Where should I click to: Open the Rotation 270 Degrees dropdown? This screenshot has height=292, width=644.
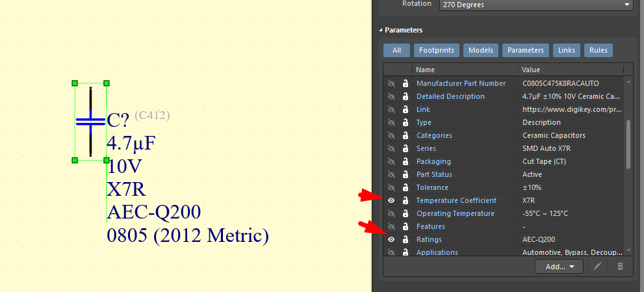tap(536, 5)
